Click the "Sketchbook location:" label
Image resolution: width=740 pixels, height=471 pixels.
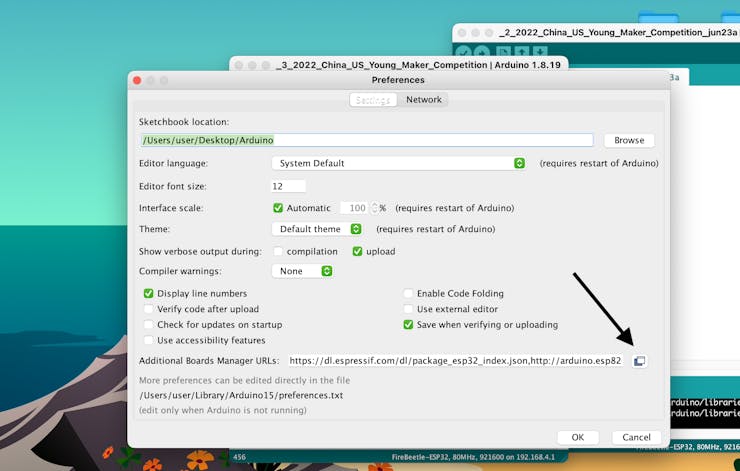(x=184, y=122)
